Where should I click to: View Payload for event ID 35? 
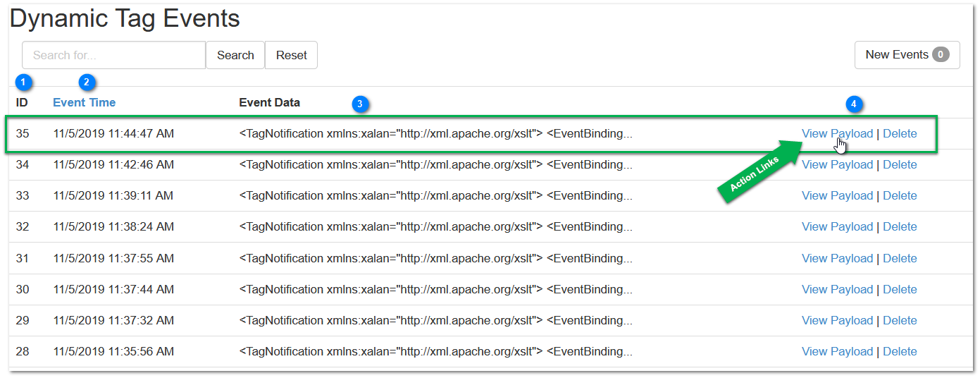click(x=837, y=133)
